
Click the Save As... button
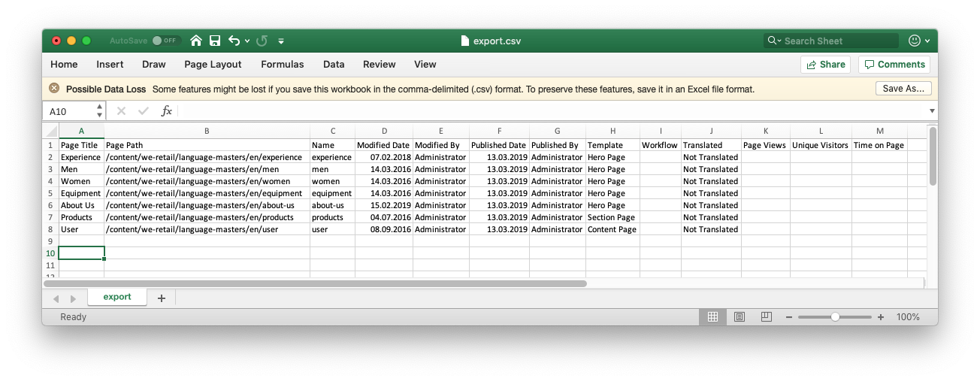pyautogui.click(x=903, y=89)
